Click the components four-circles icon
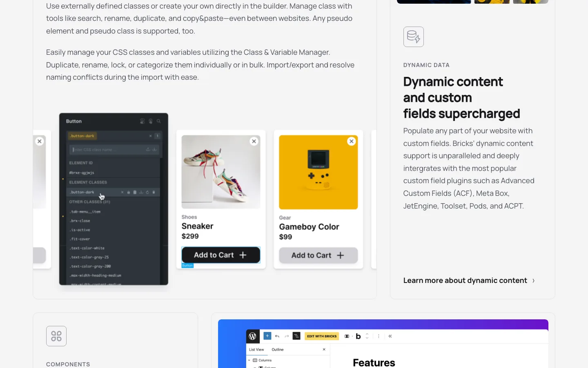588x368 pixels. pos(56,336)
